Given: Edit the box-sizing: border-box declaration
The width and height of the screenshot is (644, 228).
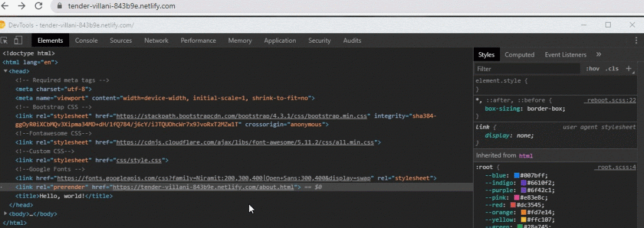Looking at the screenshot, I should [x=525, y=109].
